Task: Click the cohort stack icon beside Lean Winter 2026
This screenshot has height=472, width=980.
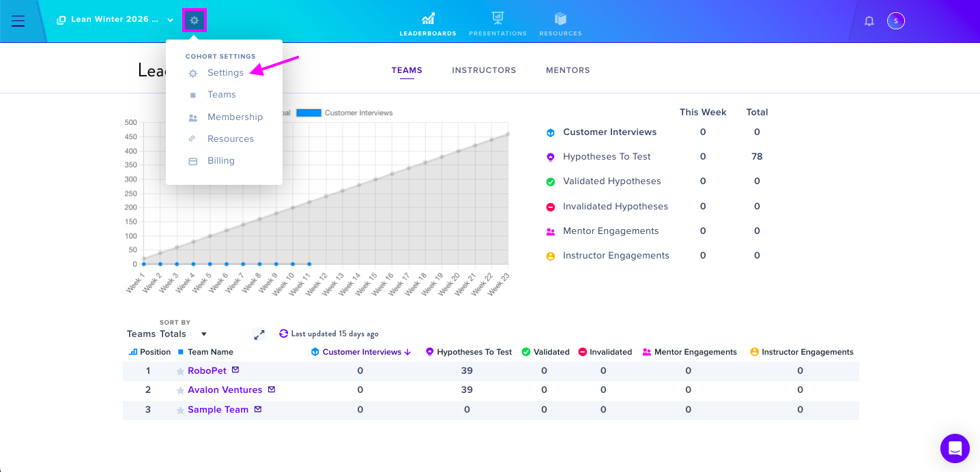Action: (x=61, y=20)
